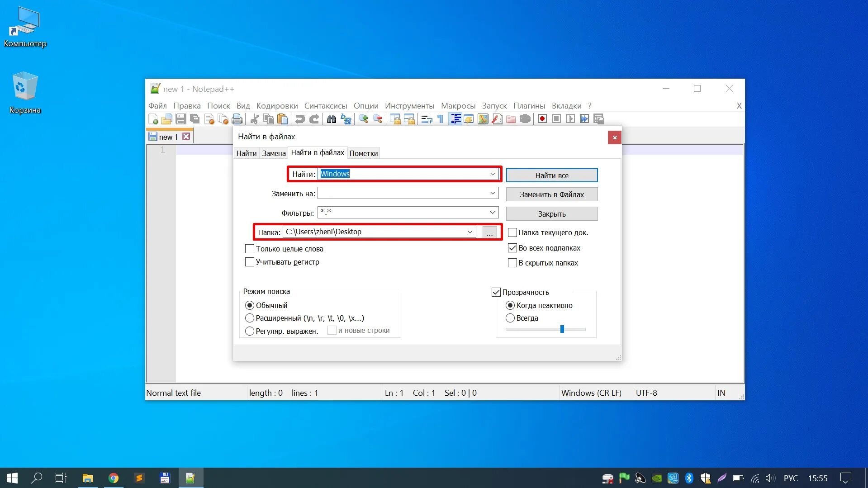Select the 'Регуляр. выражен.' radio button
This screenshot has height=488, width=868.
point(249,331)
